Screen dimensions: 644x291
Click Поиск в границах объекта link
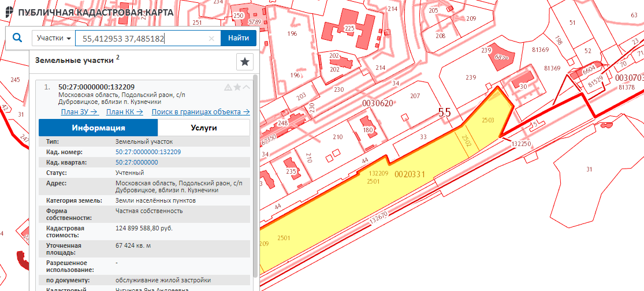pos(200,112)
